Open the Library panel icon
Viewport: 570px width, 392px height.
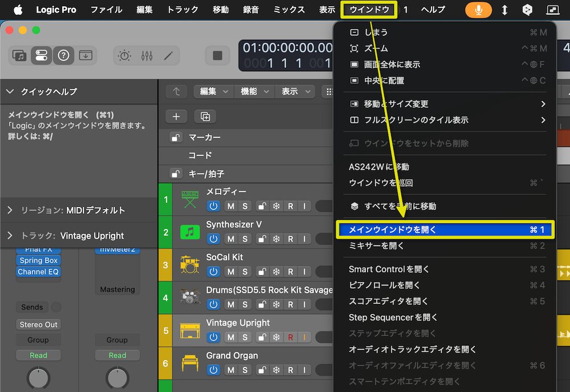tap(20, 55)
